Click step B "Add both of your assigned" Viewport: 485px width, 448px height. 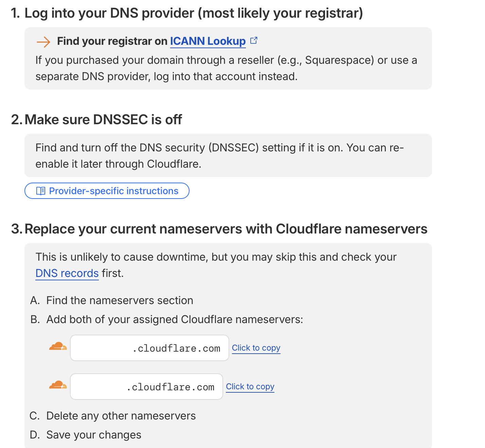click(x=175, y=319)
